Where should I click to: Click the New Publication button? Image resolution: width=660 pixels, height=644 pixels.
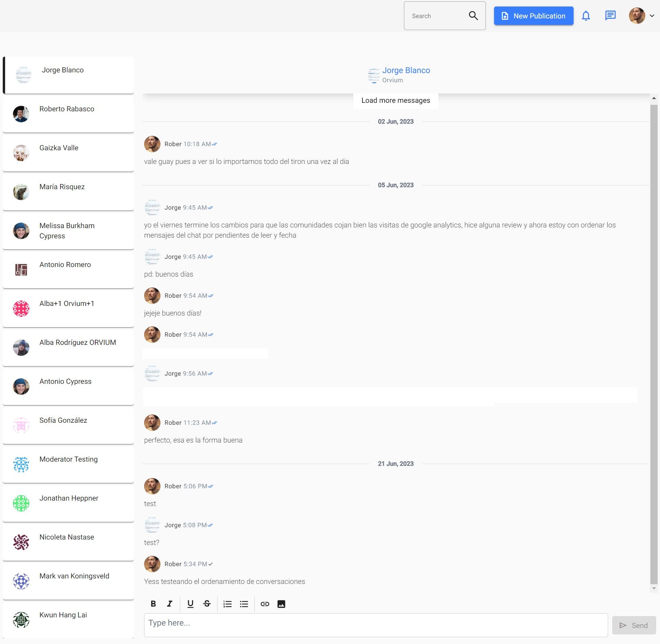[533, 16]
